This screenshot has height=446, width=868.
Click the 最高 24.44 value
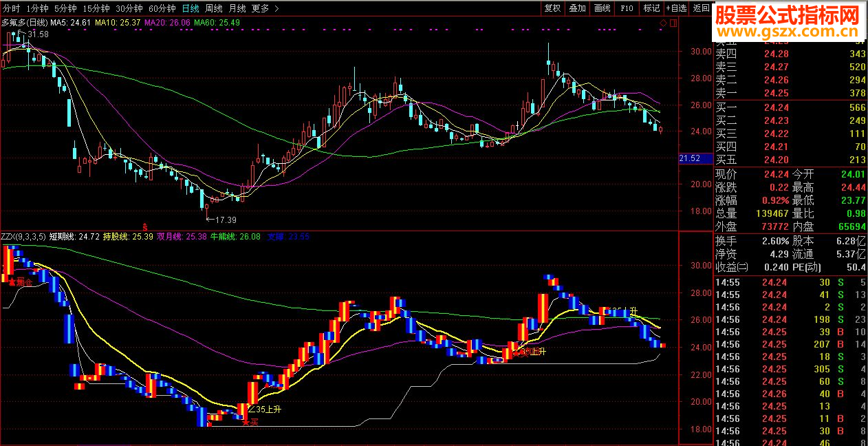853,187
